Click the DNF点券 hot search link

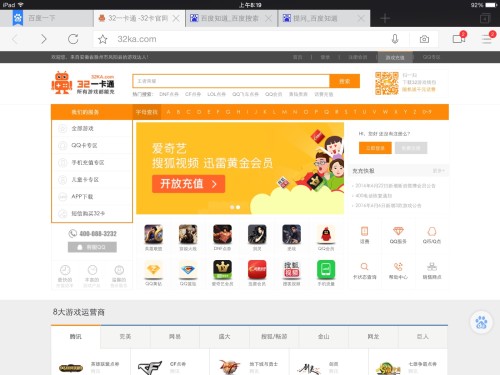pyautogui.click(x=169, y=94)
